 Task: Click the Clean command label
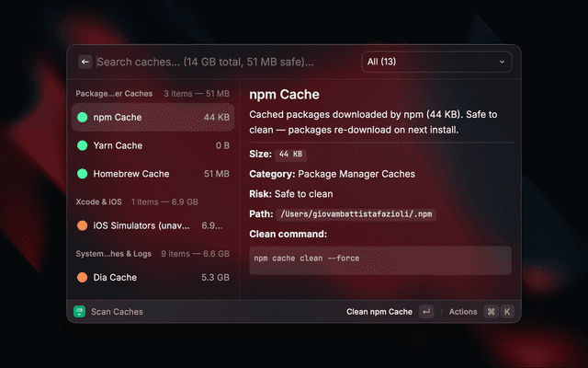[x=288, y=234]
